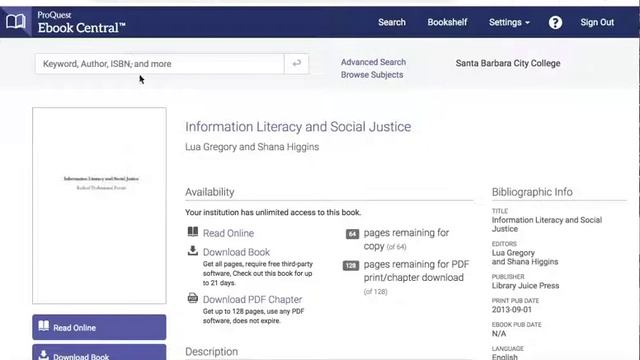Click the Ebook Central open book logo icon
The image size is (640, 360).
click(x=16, y=22)
